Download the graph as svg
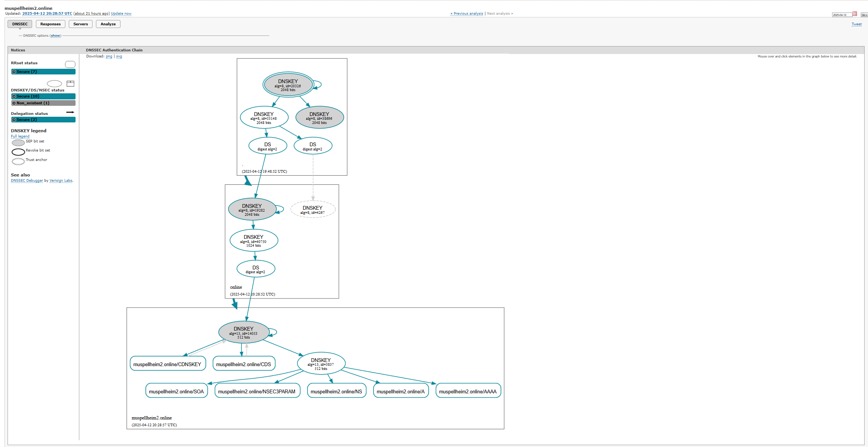 [x=119, y=56]
